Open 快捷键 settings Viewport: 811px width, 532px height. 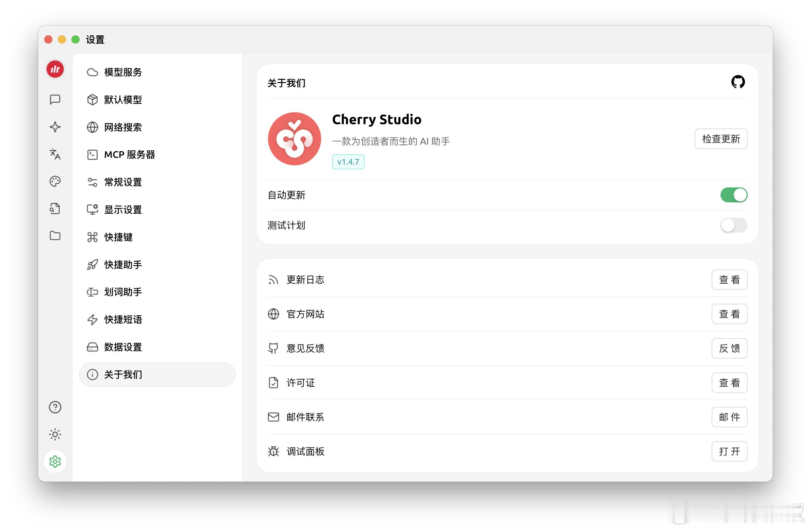pyautogui.click(x=158, y=237)
